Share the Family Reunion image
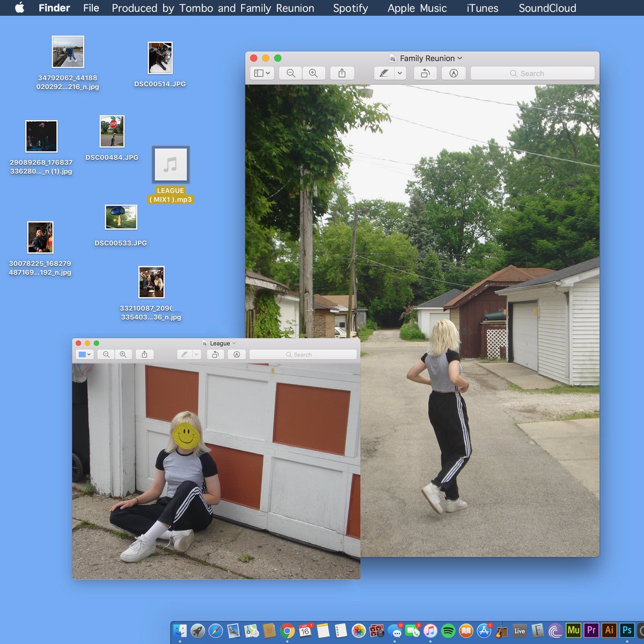The image size is (644, 644). coord(342,73)
